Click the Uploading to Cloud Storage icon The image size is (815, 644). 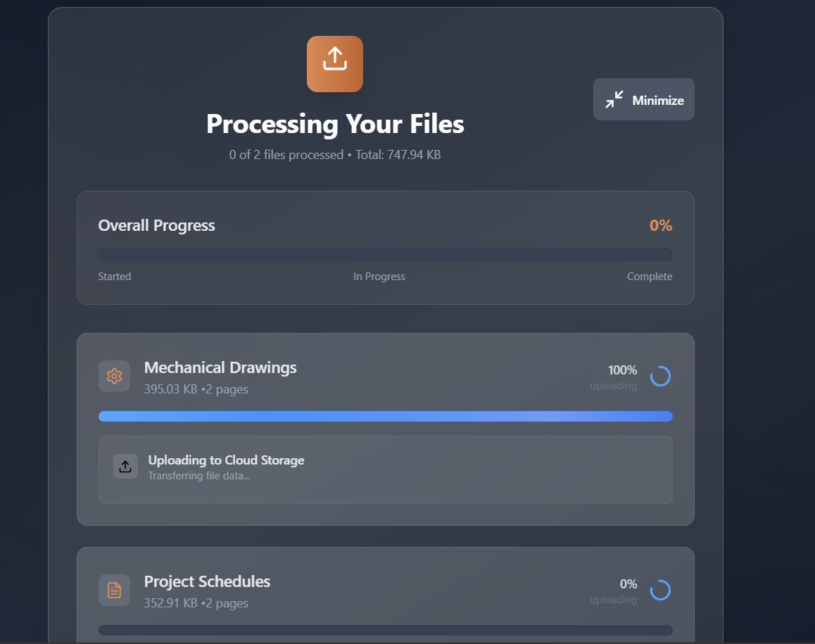(125, 466)
